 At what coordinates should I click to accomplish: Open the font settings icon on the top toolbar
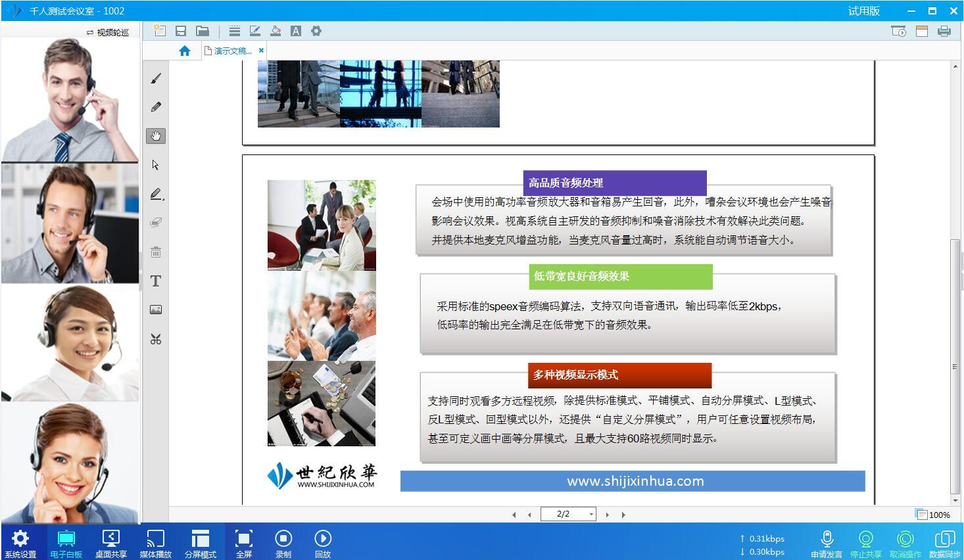pos(296,30)
